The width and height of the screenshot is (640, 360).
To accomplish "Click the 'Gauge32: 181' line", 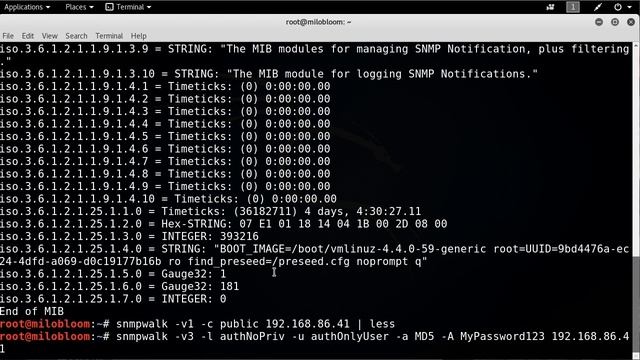I will [x=120, y=287].
